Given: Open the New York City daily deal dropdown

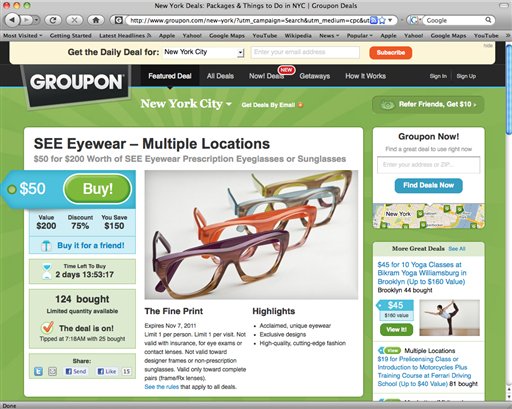Looking at the screenshot, I should [203, 52].
